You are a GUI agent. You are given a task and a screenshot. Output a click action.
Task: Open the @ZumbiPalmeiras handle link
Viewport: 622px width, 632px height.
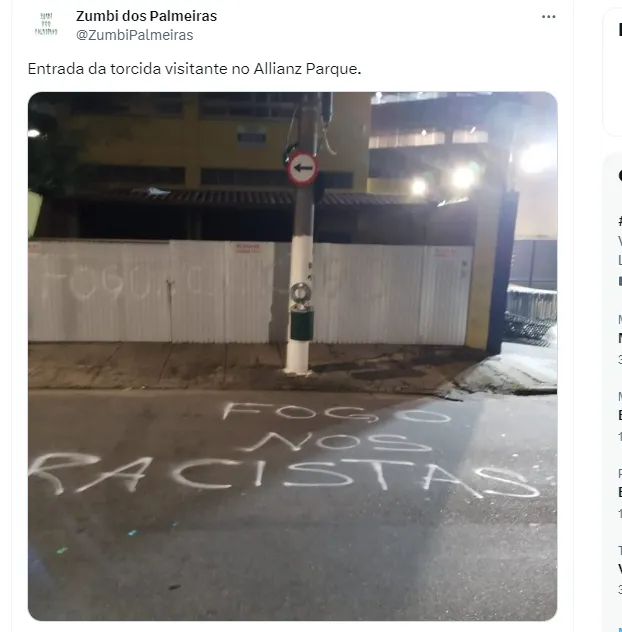[x=135, y=35]
